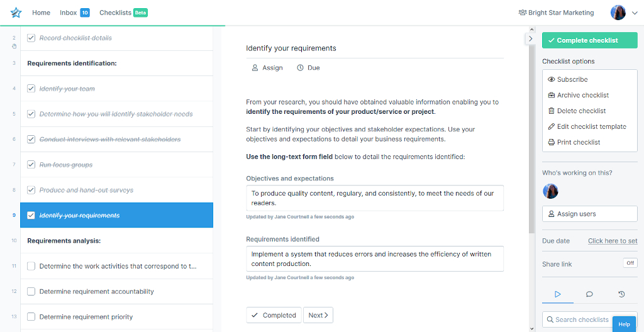Screen dimensions: 644x332
Task: Open the comments tab icon
Action: (x=589, y=294)
